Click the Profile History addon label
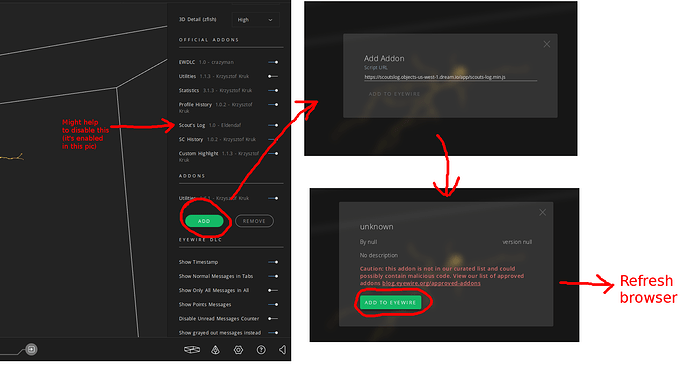Screen dimensions: 690x383 pos(195,104)
